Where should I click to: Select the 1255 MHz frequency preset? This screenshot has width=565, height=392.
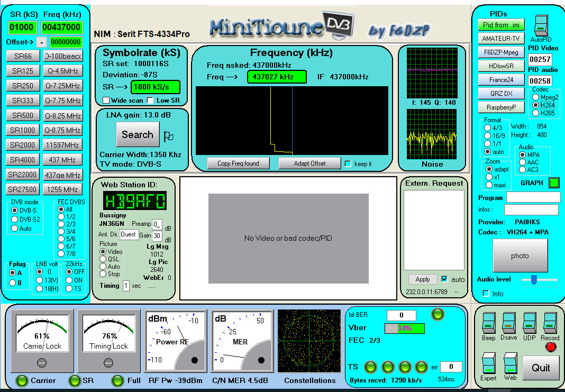pos(62,189)
